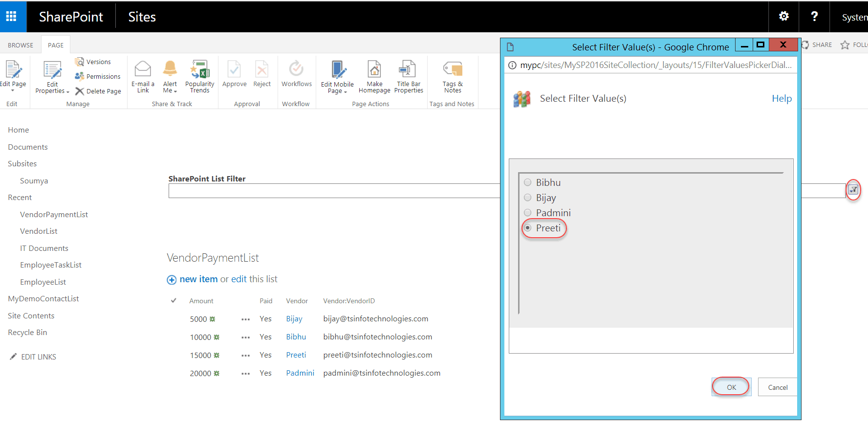Select the Padmini radio option
Image resolution: width=868 pixels, height=426 pixels.
click(x=527, y=213)
